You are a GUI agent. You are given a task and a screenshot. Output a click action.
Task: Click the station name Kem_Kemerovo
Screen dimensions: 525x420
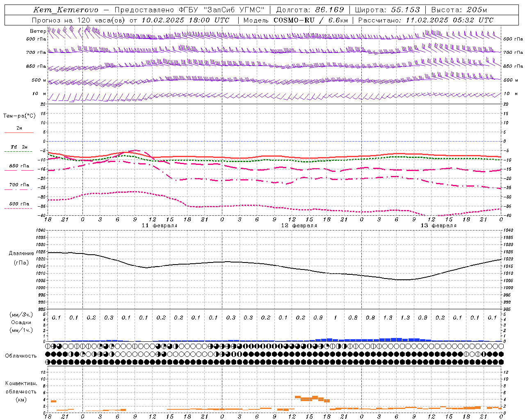(x=66, y=10)
